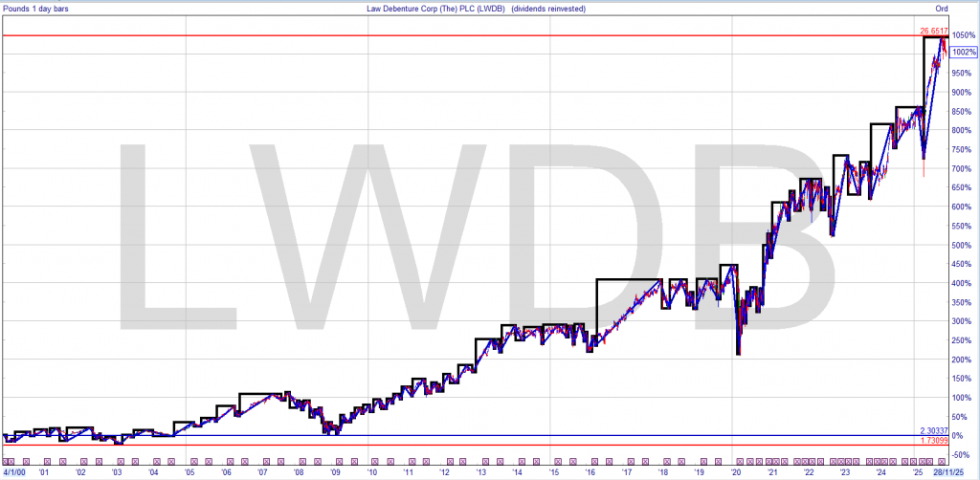980x480 pixels.
Task: Click the boxed 1002% current value
Action: [x=964, y=53]
